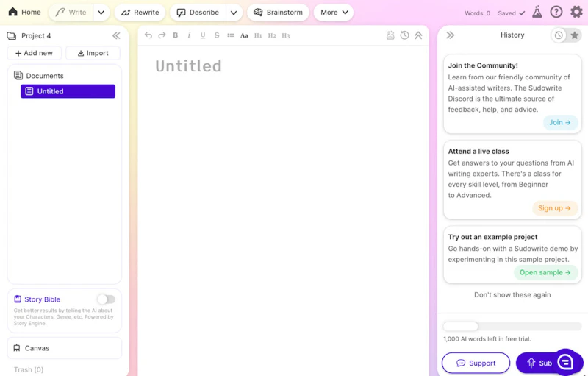Switch History toggle to starred view
Screen dimensions: 588x376
point(575,35)
